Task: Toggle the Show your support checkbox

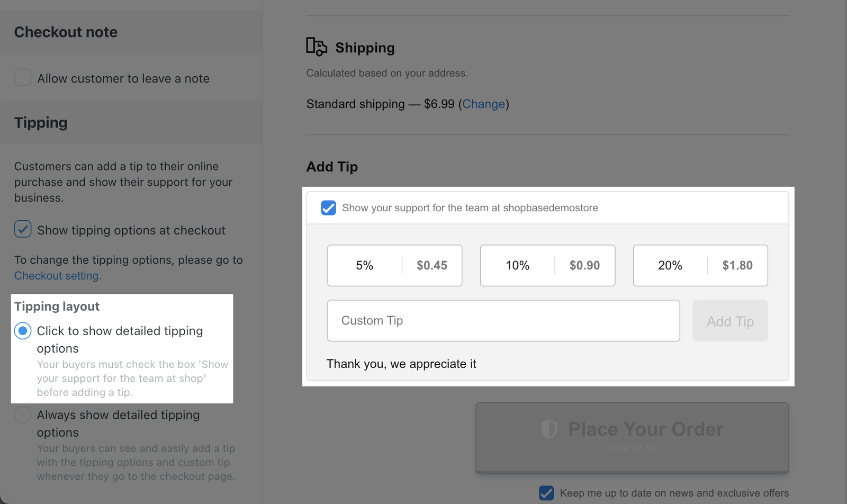Action: [x=329, y=208]
